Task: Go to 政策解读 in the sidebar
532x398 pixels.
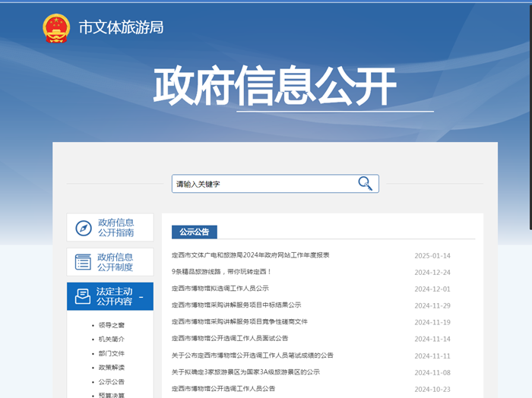Action: click(x=111, y=368)
